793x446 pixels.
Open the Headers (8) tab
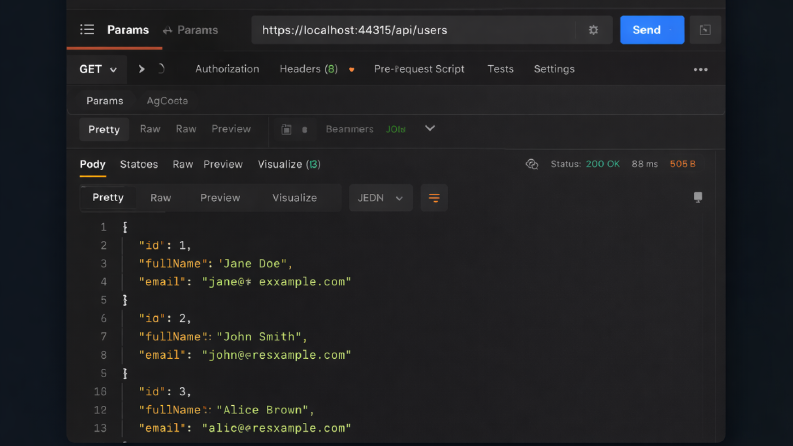point(309,69)
